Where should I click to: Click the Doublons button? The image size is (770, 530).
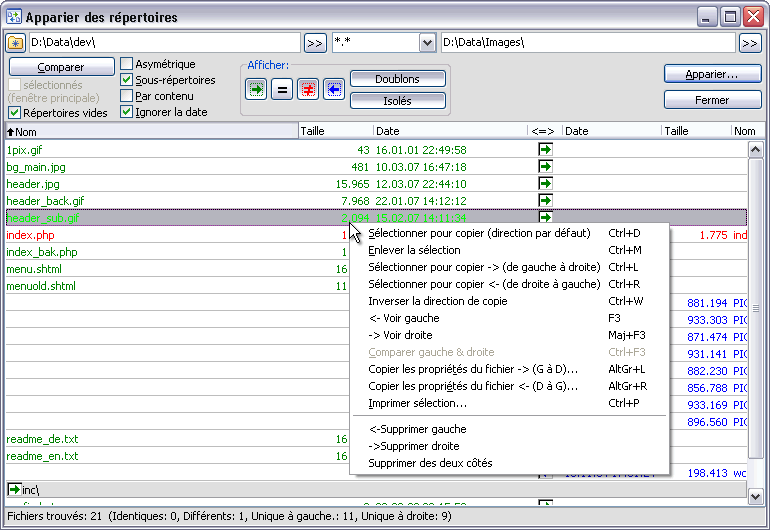pos(397,79)
